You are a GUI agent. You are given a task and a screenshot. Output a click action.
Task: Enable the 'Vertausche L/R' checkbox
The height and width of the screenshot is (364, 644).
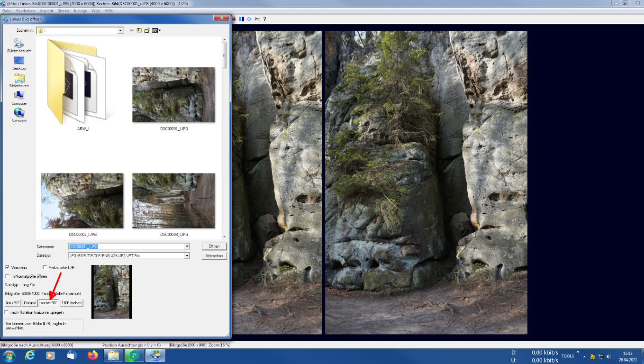click(45, 268)
